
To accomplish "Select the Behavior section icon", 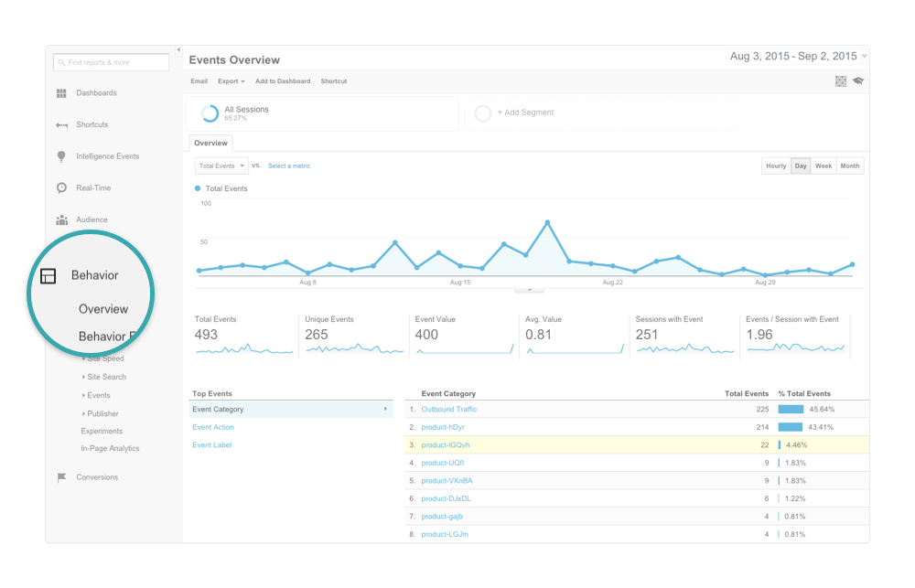I will tap(48, 276).
